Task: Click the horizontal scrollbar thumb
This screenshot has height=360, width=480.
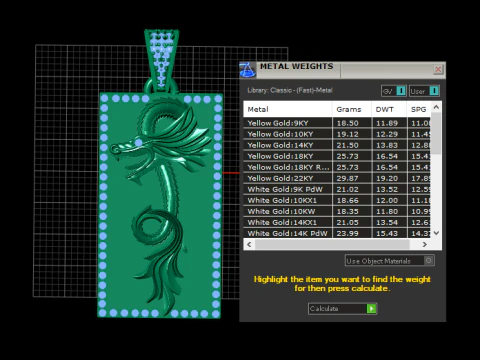Action: [x=332, y=244]
